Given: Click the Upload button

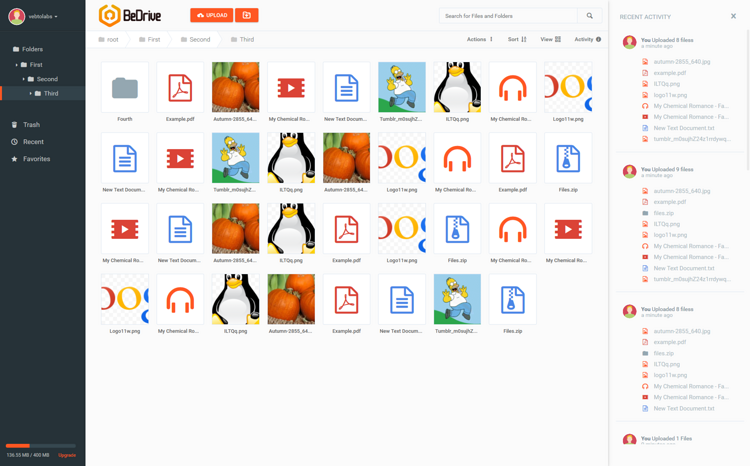Looking at the screenshot, I should pyautogui.click(x=211, y=15).
